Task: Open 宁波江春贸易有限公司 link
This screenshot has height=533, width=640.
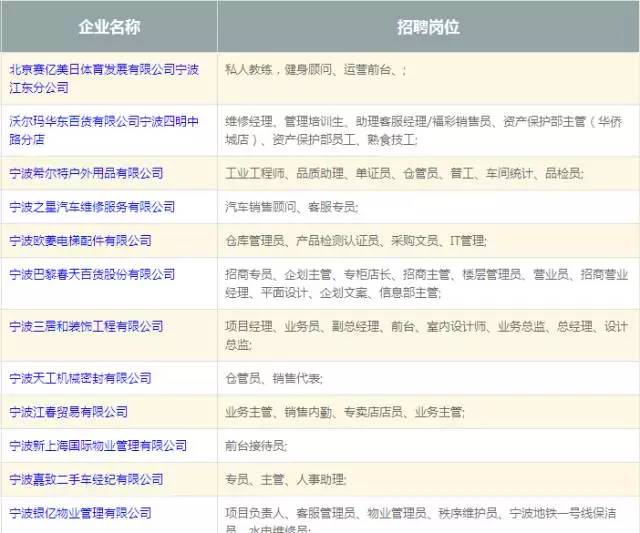Action: point(69,412)
